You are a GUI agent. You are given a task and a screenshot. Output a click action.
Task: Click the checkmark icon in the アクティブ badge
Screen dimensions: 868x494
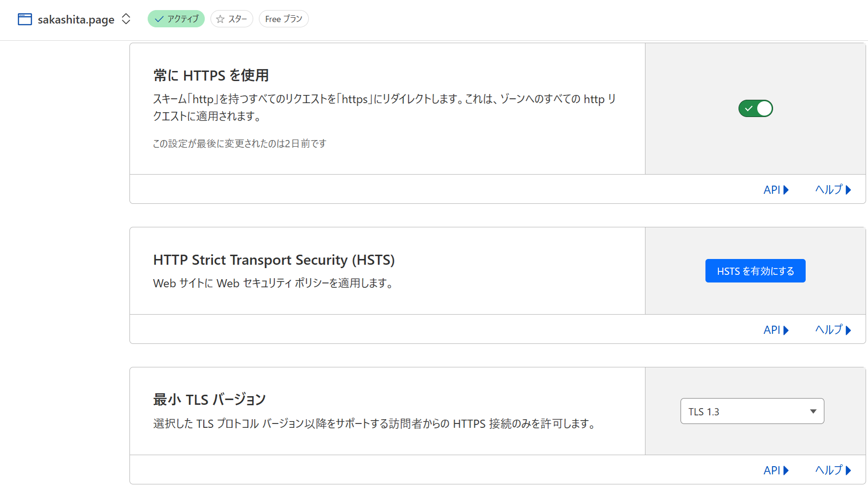coord(159,19)
